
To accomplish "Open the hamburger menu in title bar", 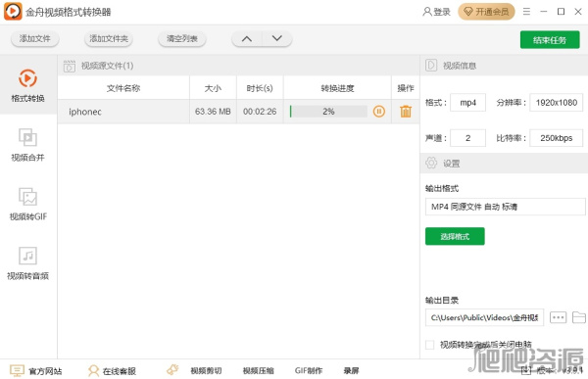I will (x=526, y=12).
